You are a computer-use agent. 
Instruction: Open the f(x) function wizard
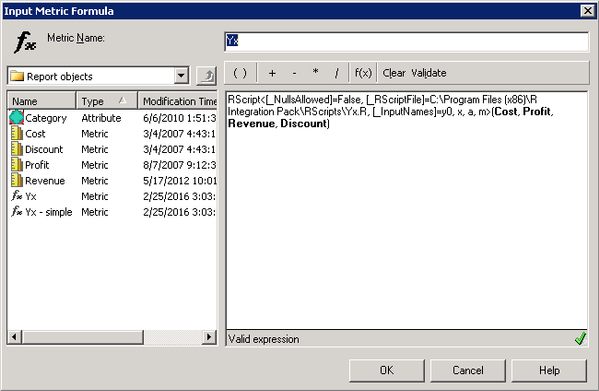[x=363, y=73]
